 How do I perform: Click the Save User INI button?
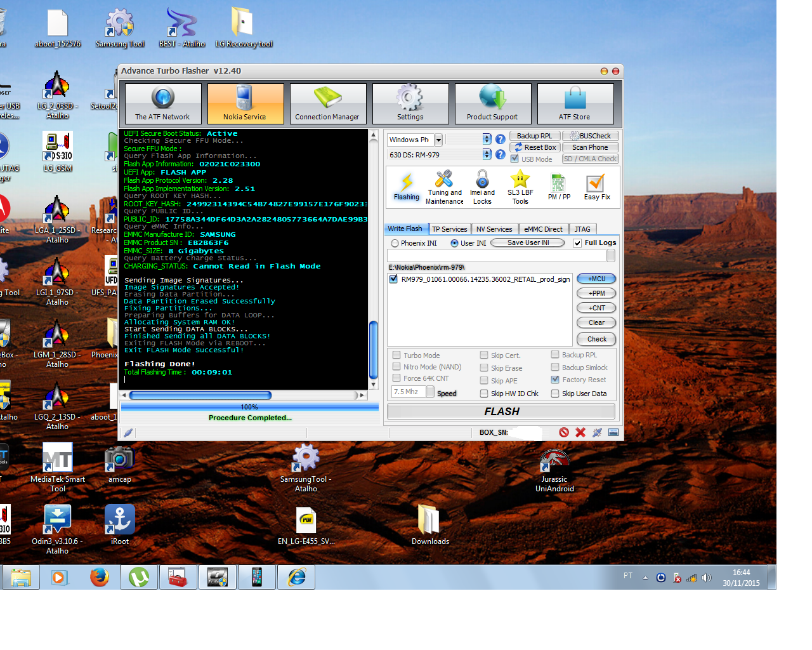528,242
